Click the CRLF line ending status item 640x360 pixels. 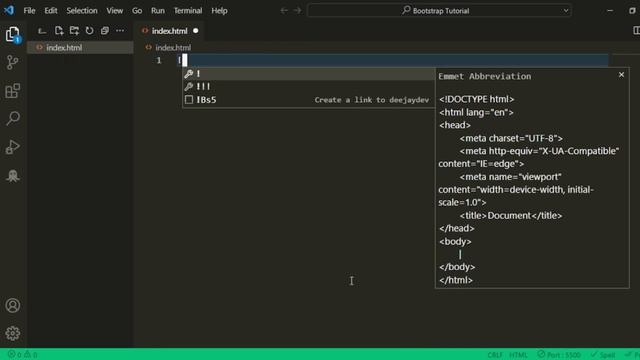tap(495, 355)
